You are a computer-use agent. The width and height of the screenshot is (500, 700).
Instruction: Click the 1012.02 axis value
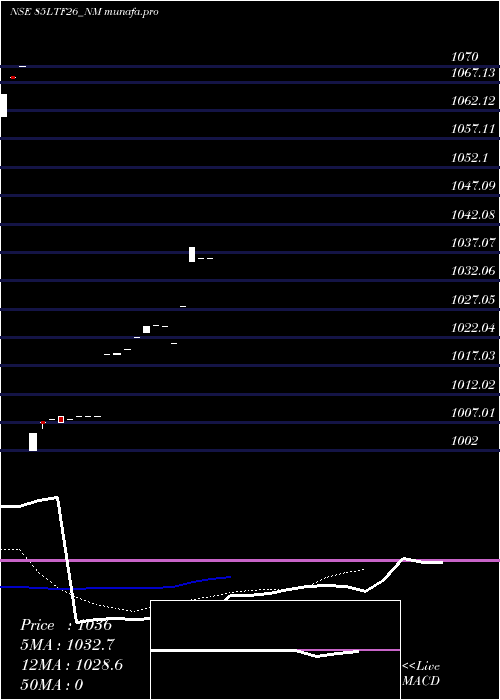pyautogui.click(x=473, y=384)
